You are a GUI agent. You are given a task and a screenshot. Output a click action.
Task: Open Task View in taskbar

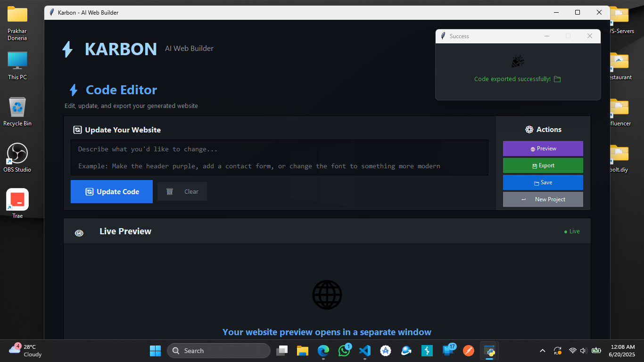click(x=282, y=351)
